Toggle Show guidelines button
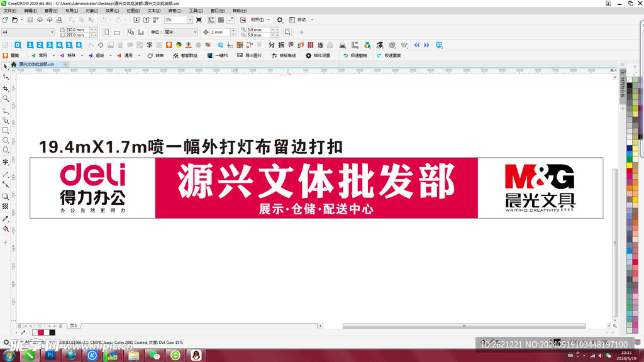 click(231, 19)
